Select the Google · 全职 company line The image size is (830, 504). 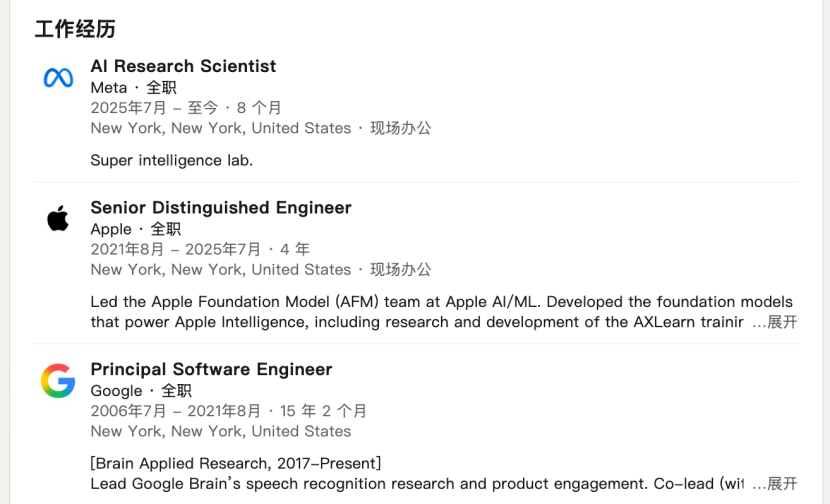pos(140,391)
